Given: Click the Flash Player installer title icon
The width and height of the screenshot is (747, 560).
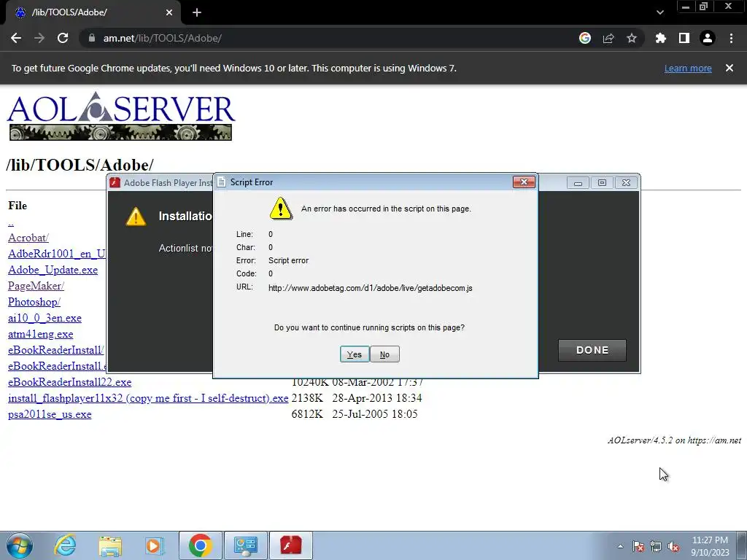Looking at the screenshot, I should [115, 182].
